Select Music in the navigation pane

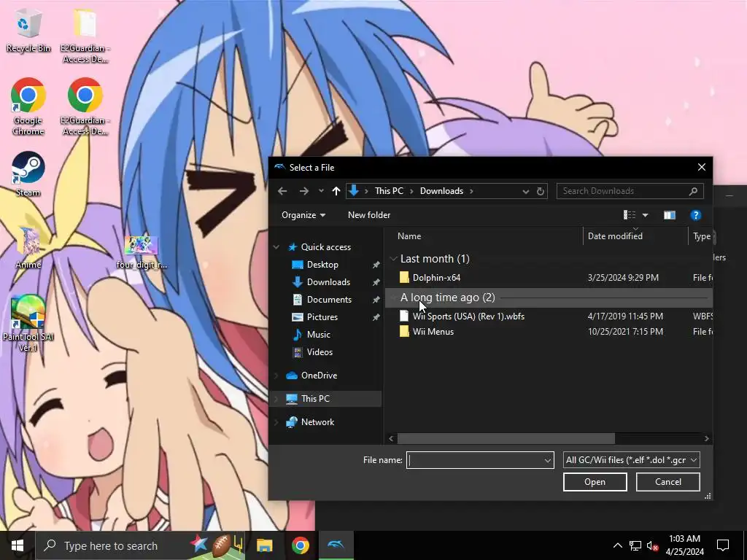318,335
